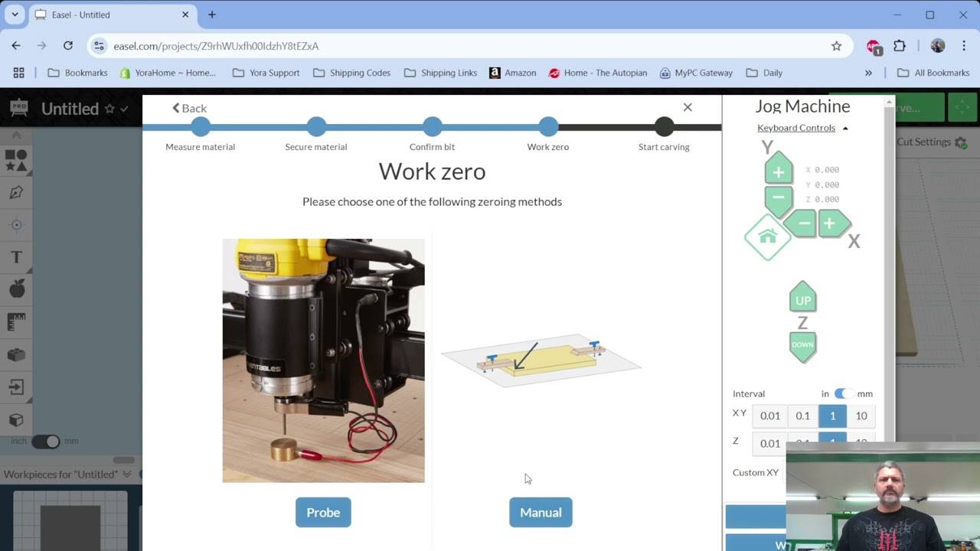Toggle inch/mm switch in Easel editor

point(45,441)
